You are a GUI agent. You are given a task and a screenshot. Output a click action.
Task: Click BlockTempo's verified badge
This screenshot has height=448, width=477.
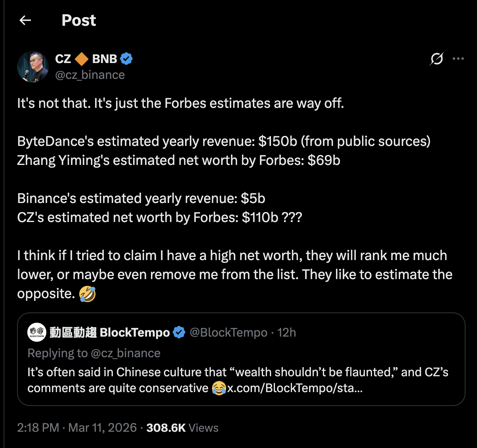pyautogui.click(x=179, y=332)
